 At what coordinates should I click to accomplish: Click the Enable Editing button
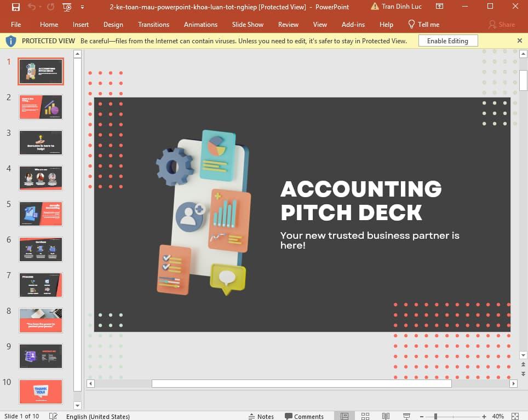click(448, 41)
